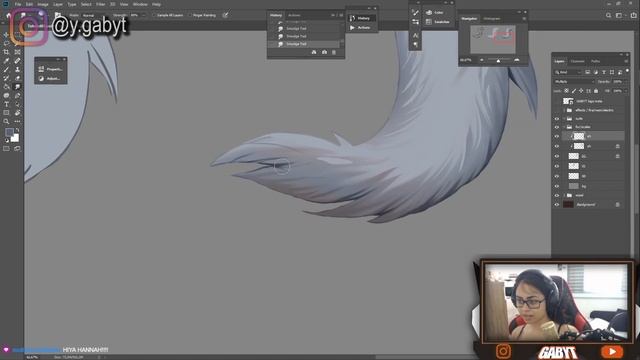Switch to the Actions tab
Image resolution: width=640 pixels, height=360 pixels.
[294, 16]
